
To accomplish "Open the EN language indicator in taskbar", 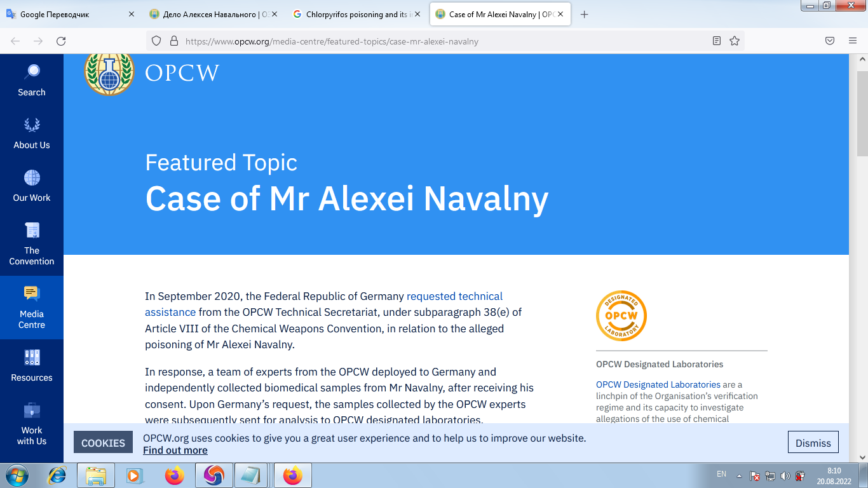I will click(x=721, y=474).
